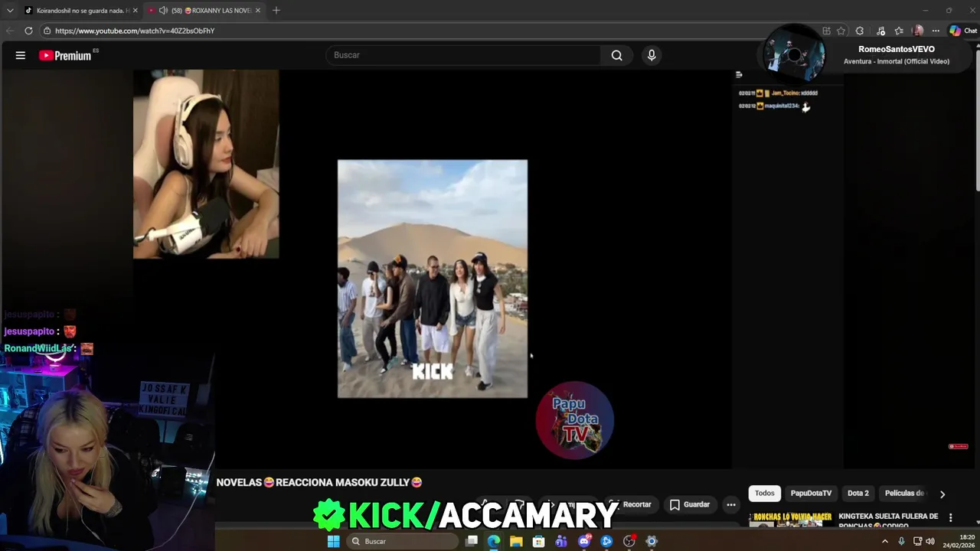Select the Películas filter chip

pyautogui.click(x=905, y=493)
